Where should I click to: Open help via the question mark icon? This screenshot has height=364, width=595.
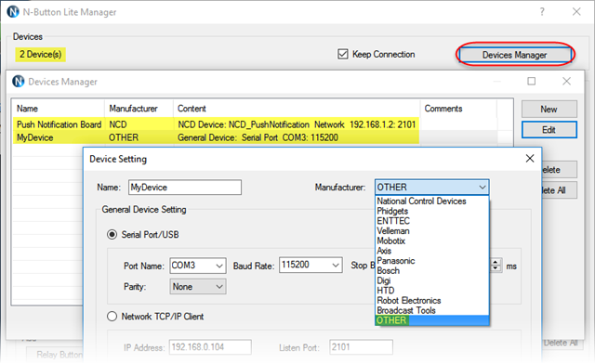coord(542,12)
